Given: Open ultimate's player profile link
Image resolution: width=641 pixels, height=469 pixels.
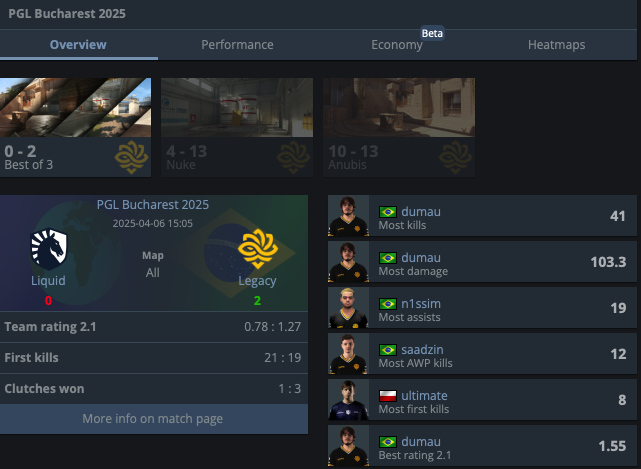Looking at the screenshot, I should [424, 395].
